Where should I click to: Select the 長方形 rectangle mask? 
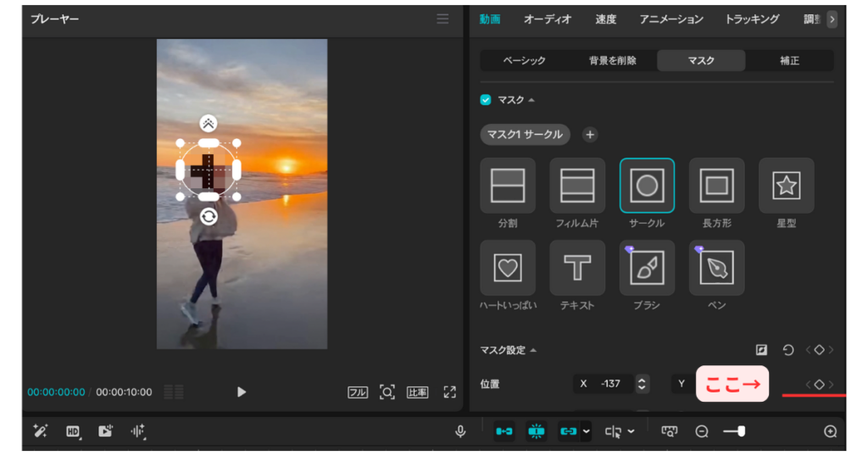[716, 186]
